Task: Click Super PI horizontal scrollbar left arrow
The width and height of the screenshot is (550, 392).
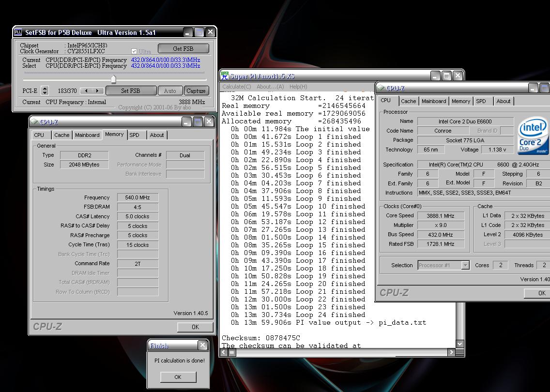Action: [224, 352]
